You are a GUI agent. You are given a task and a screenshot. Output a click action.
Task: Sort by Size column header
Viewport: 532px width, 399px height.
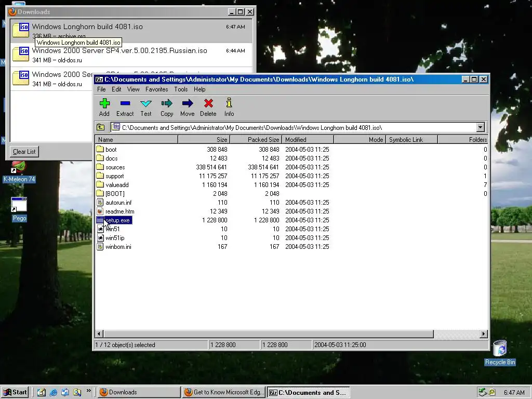click(204, 139)
